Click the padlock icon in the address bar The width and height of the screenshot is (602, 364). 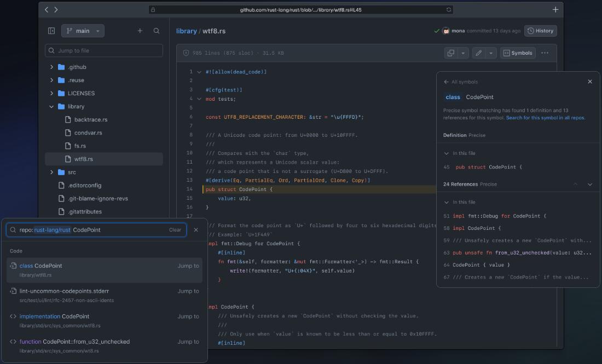tap(153, 9)
